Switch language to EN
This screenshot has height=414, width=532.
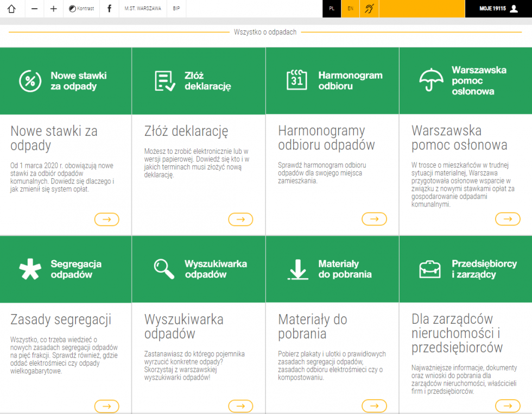coord(350,9)
